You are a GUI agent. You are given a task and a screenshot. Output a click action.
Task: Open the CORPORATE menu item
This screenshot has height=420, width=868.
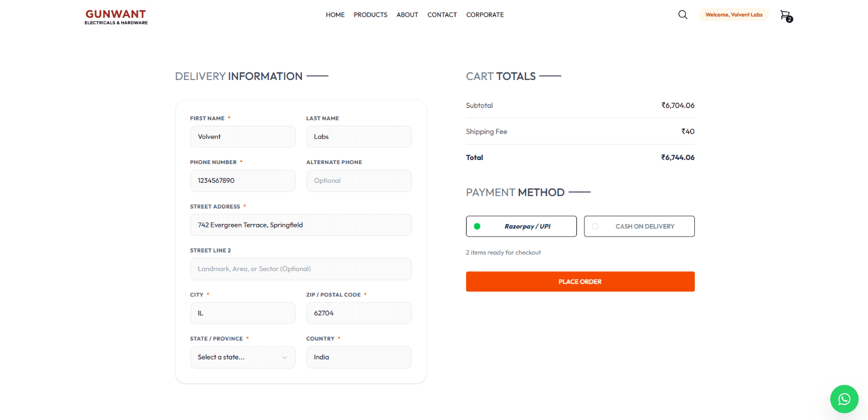pos(485,15)
